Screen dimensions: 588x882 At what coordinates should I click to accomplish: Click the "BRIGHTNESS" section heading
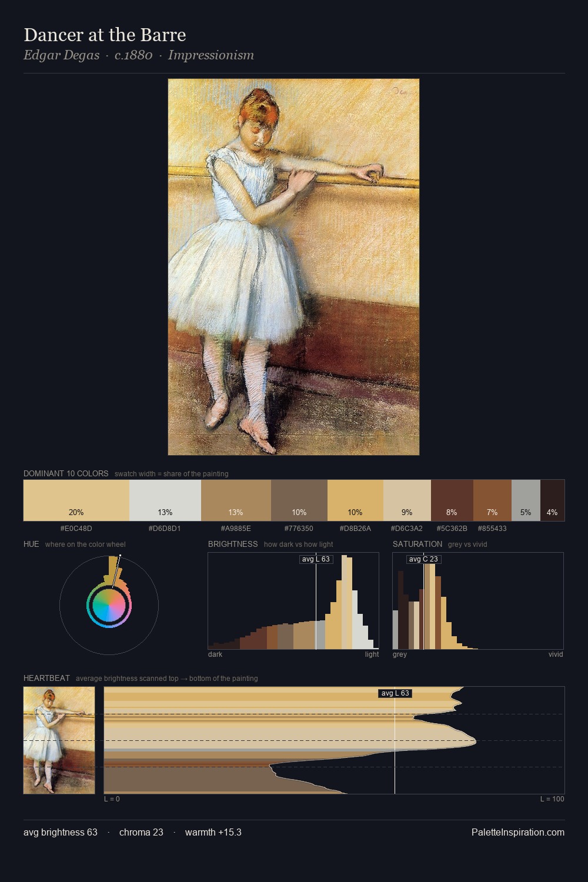tap(233, 544)
